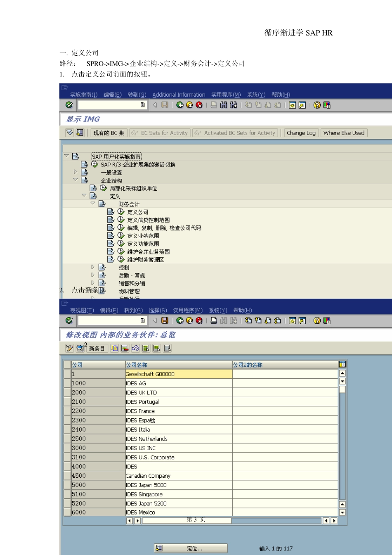The width and height of the screenshot is (392, 555).
Task: Expand 销售和分销 tree node
Action: [93, 282]
